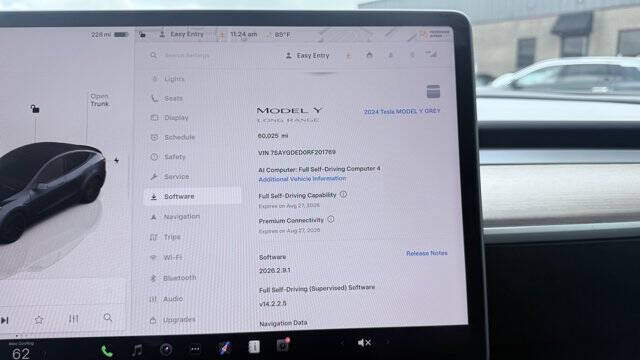
Task: Tap the 60,025 mi odometer reading
Action: [273, 136]
